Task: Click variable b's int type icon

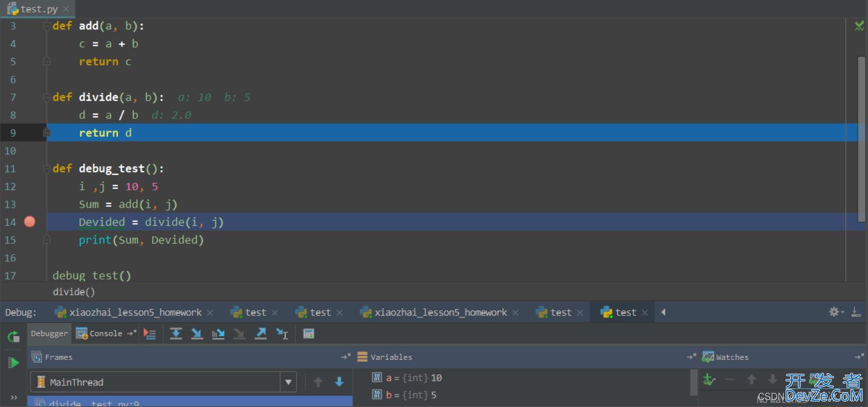Action: [x=377, y=394]
